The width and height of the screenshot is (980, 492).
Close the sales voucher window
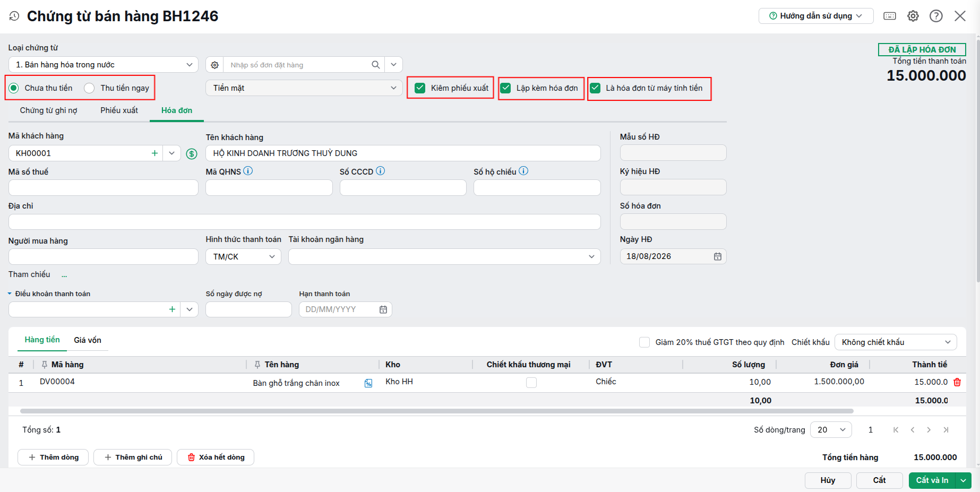(960, 16)
